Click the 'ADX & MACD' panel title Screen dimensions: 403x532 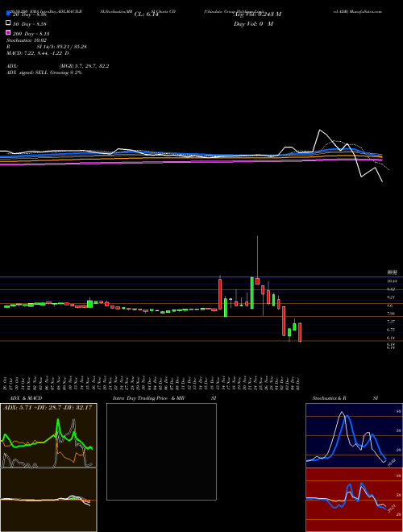click(26, 398)
